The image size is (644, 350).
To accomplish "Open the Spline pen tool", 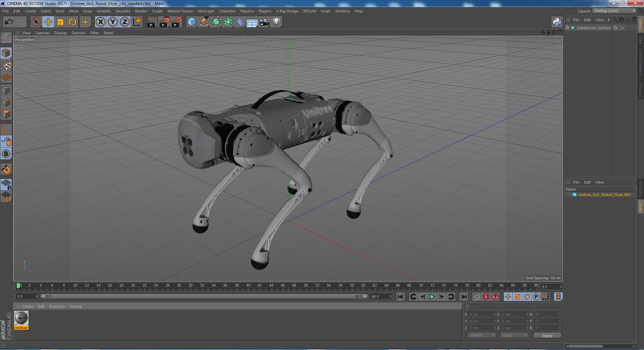I will (204, 22).
